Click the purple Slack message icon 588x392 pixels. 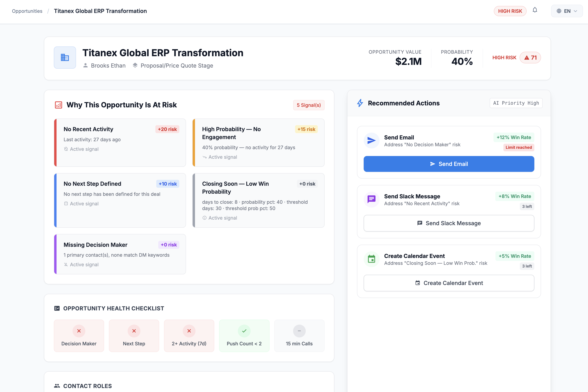(x=371, y=199)
